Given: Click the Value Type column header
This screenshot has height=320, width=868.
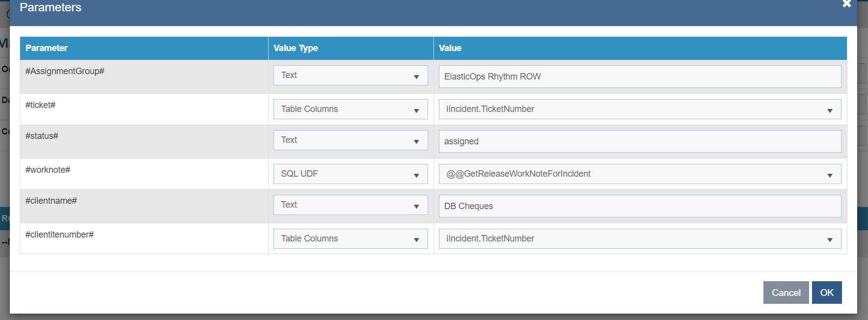Looking at the screenshot, I should tap(296, 48).
